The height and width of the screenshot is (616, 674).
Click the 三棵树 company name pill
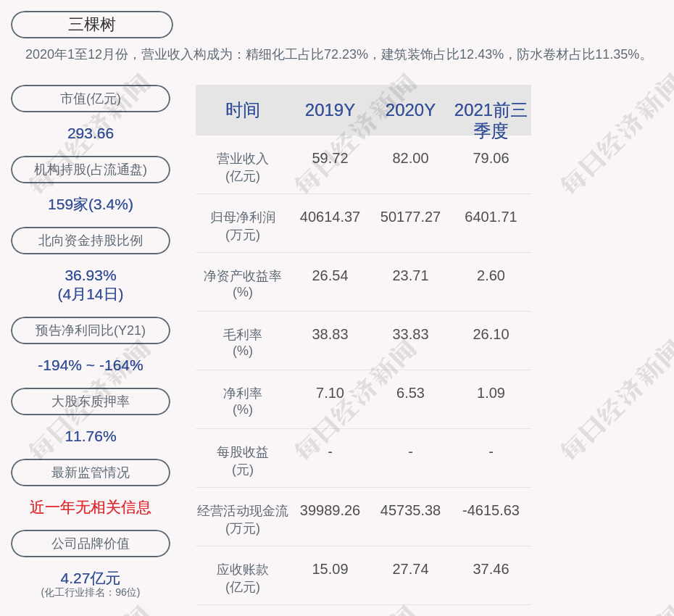click(x=92, y=25)
